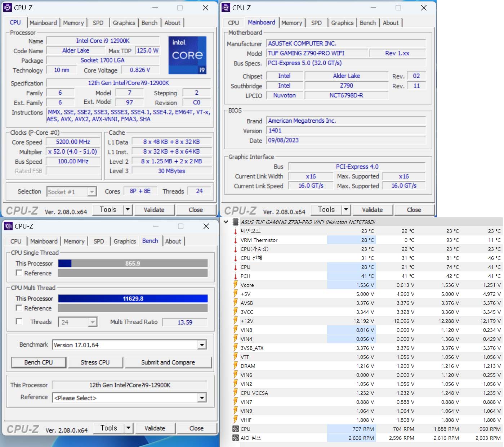Click the lightning icon on the +5V row
Screen dimensions: 504x447
click(x=236, y=294)
